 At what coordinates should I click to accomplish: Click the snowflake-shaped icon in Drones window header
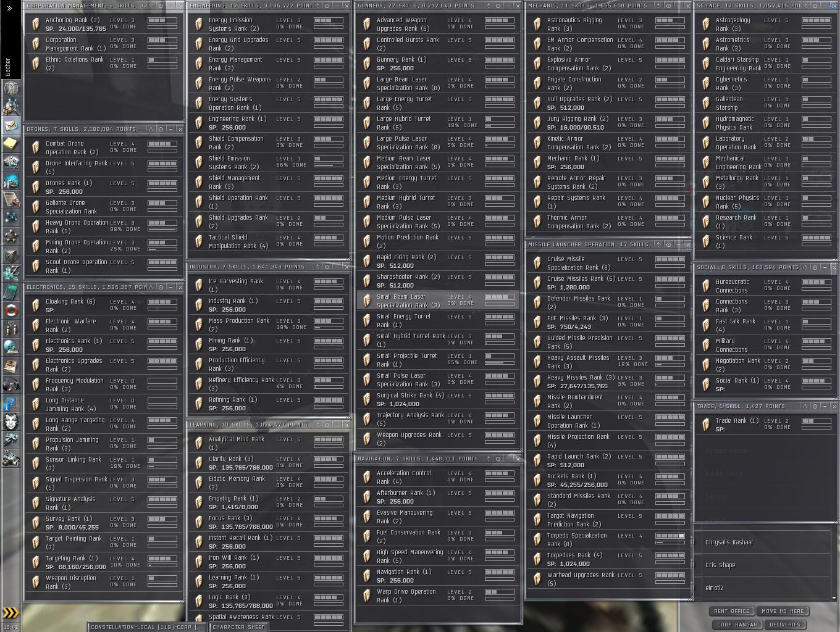coord(151,129)
